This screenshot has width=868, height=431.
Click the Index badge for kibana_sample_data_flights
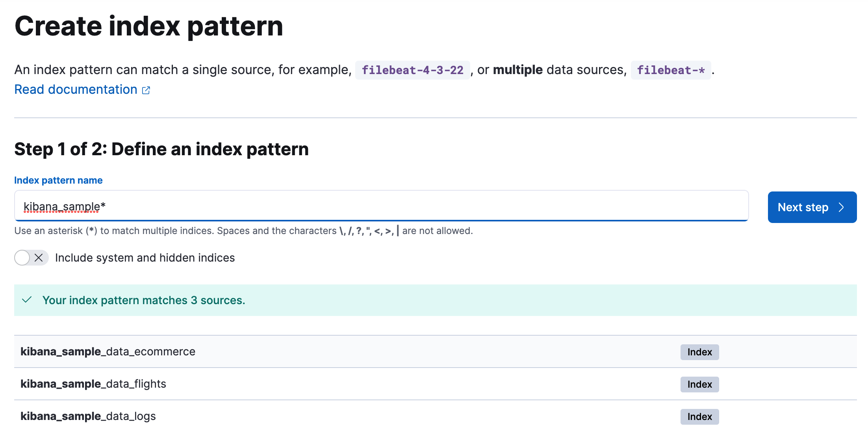[x=699, y=384]
